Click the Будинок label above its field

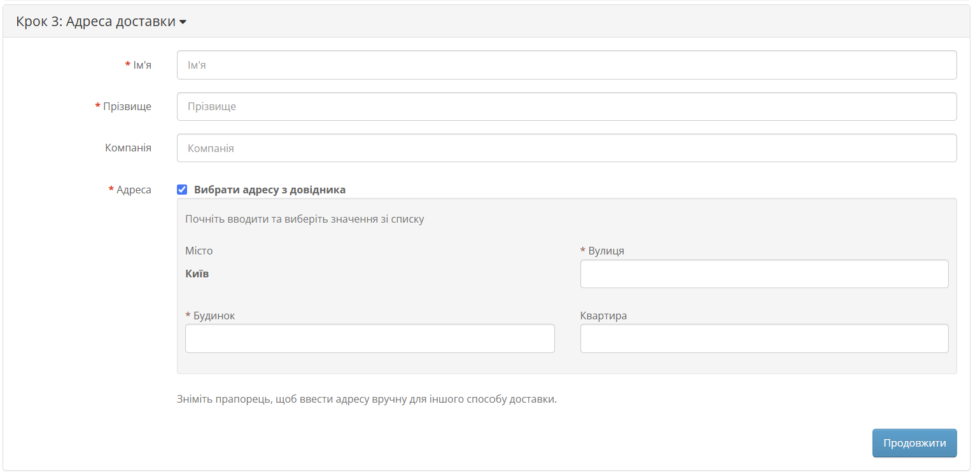(210, 316)
